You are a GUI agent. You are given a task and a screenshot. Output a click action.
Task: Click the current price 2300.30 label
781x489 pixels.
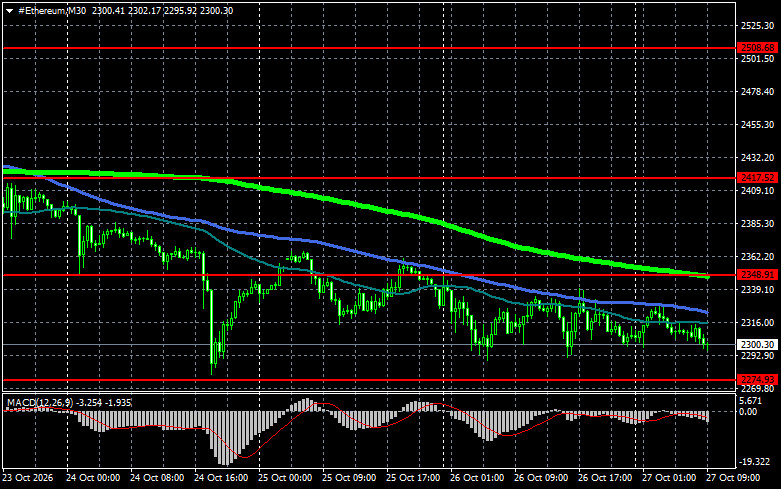(x=757, y=345)
